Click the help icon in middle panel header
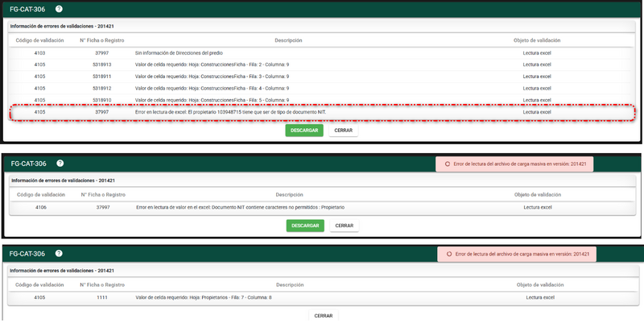The height and width of the screenshot is (324, 644). tap(60, 164)
